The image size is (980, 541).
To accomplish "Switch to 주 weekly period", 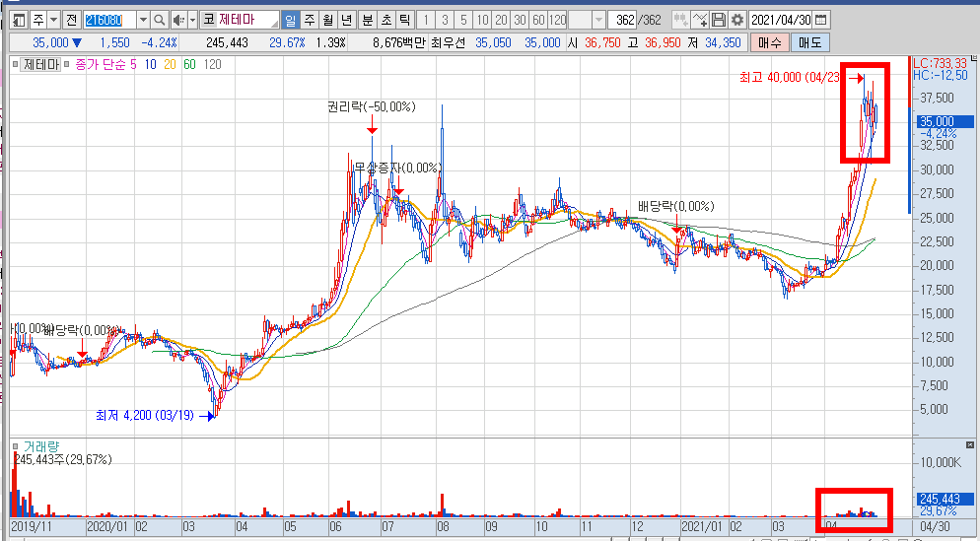I will tap(310, 20).
